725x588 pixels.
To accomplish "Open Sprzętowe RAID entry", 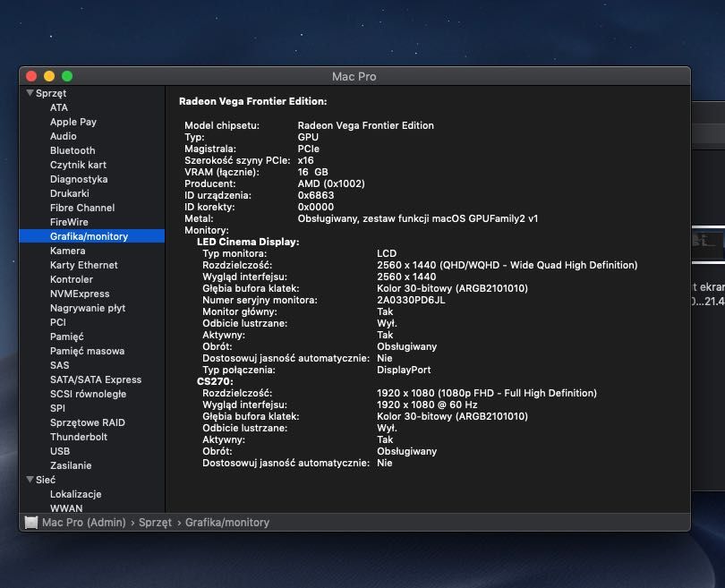I will [x=88, y=422].
